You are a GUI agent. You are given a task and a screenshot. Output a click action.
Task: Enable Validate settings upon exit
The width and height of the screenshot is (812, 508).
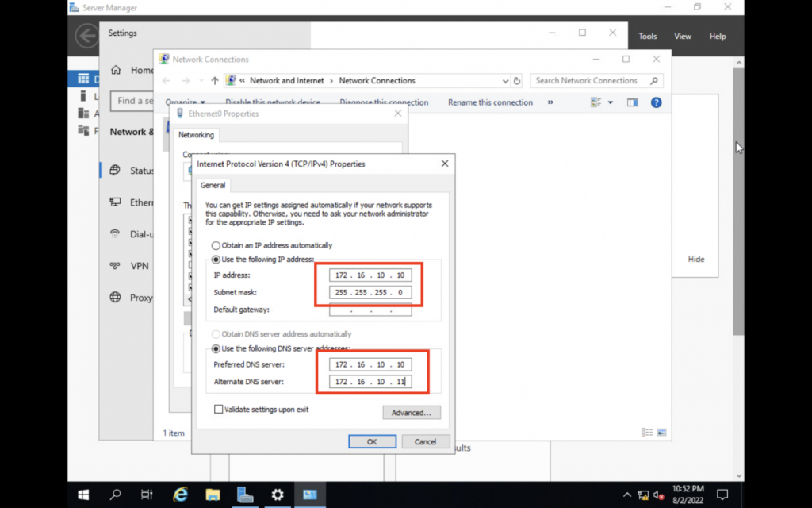pyautogui.click(x=218, y=410)
